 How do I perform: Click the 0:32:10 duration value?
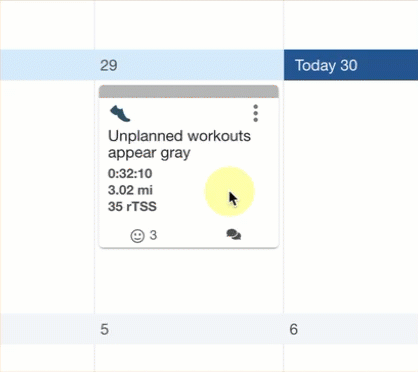tap(130, 173)
